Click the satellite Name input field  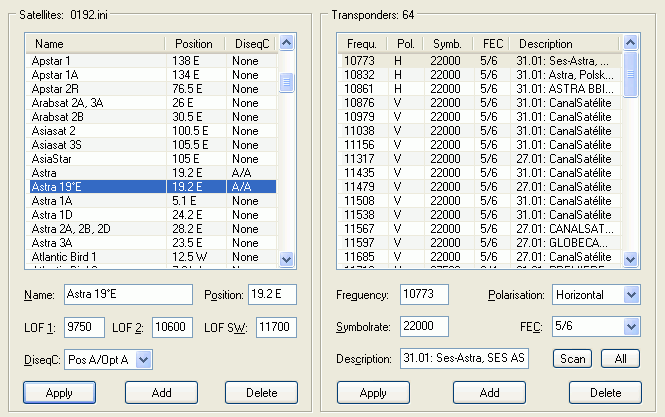(x=129, y=294)
